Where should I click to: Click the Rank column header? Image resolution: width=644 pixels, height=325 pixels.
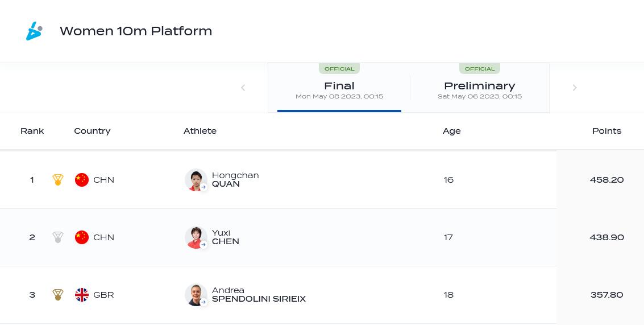click(32, 131)
